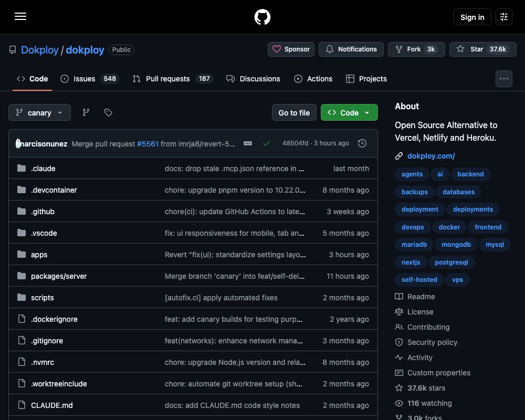Select the databases topic tag

(458, 192)
